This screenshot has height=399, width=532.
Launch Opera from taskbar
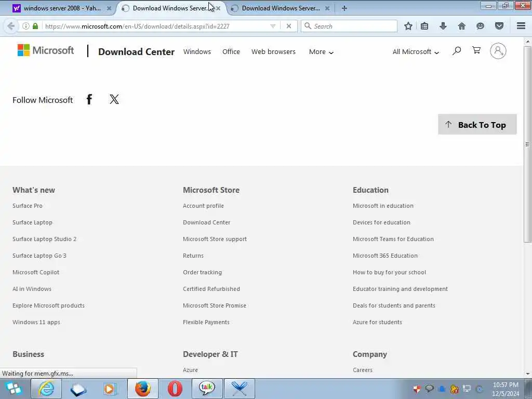pyautogui.click(x=175, y=389)
